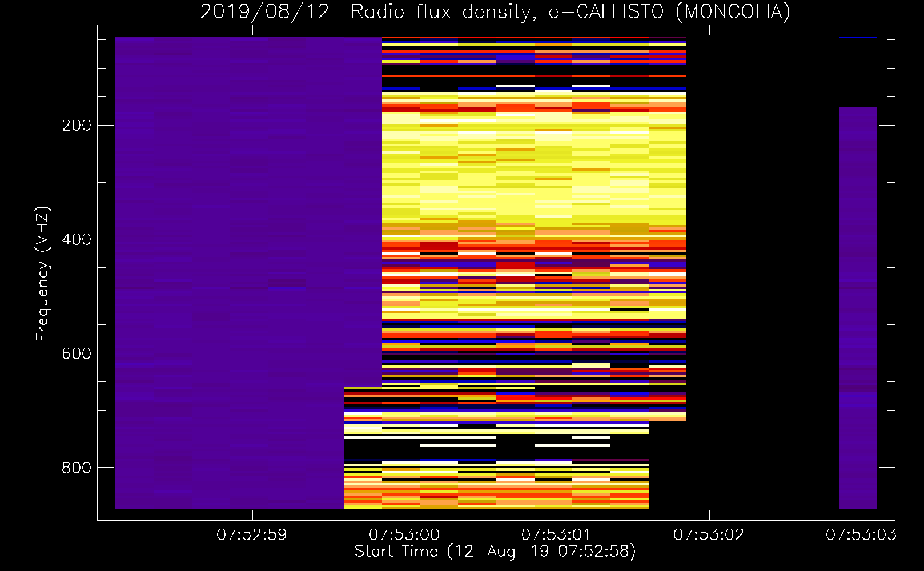Click the 07:53:03 time tick label
This screenshot has width=924, height=571.
coord(861,535)
